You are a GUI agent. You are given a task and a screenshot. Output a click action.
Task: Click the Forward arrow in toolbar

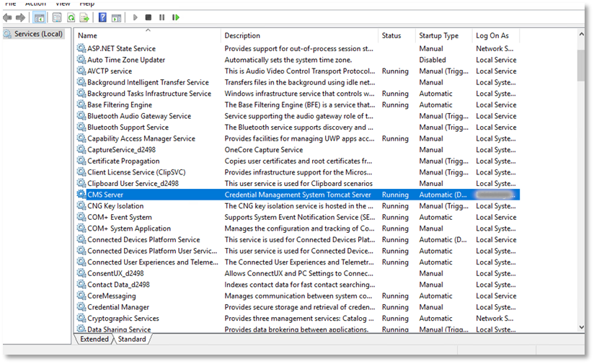pos(21,17)
